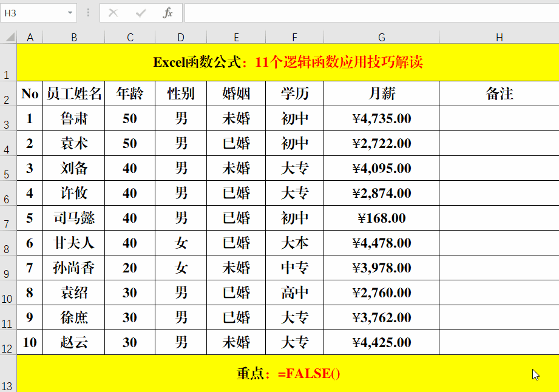Image resolution: width=559 pixels, height=392 pixels.
Task: Select the name cell '徐庶'
Action: pyautogui.click(x=74, y=317)
